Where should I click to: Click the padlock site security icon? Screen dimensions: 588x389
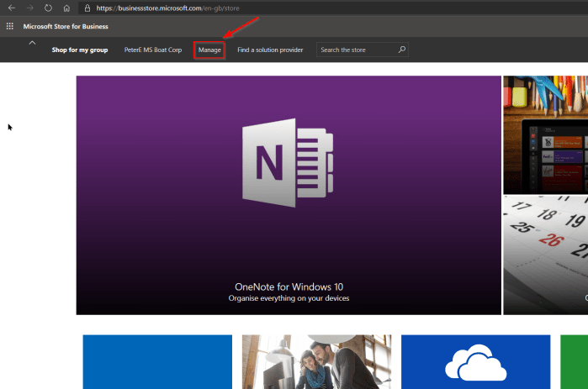pyautogui.click(x=87, y=8)
